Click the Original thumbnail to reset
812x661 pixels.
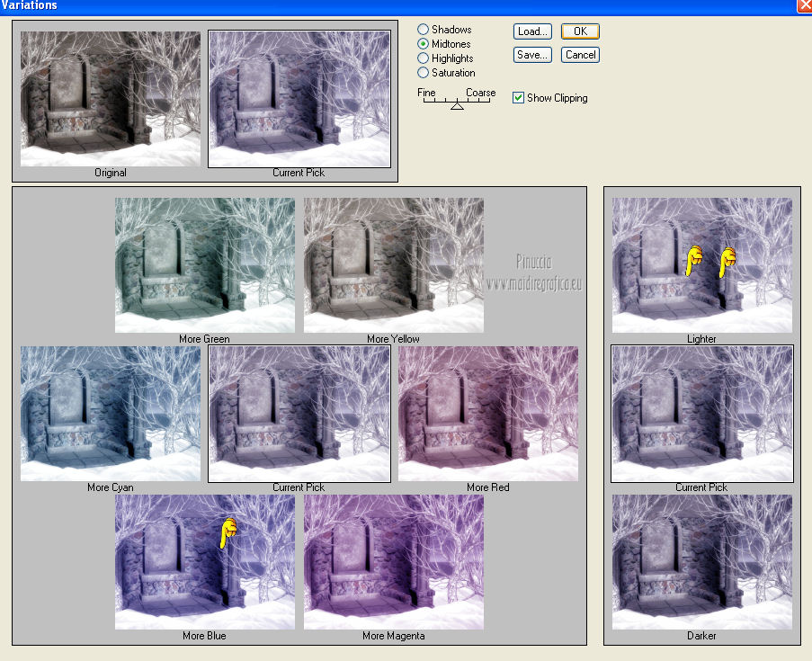click(111, 99)
